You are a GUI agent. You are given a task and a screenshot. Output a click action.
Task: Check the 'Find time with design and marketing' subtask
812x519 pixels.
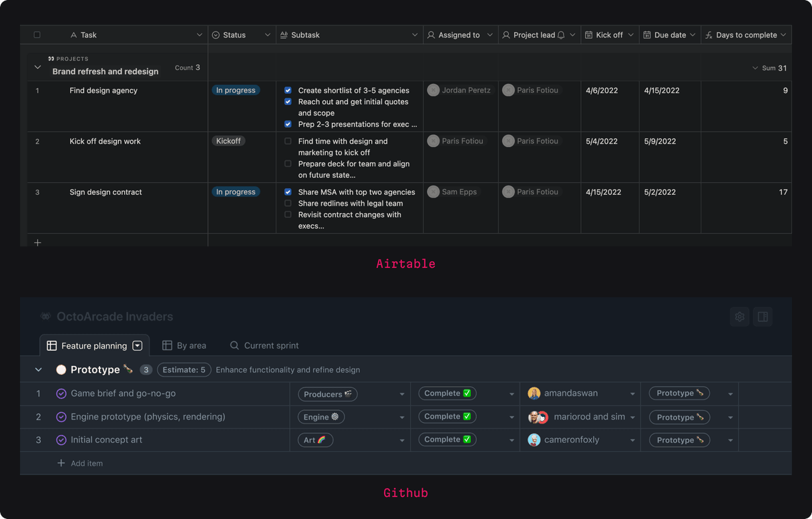[x=288, y=141]
